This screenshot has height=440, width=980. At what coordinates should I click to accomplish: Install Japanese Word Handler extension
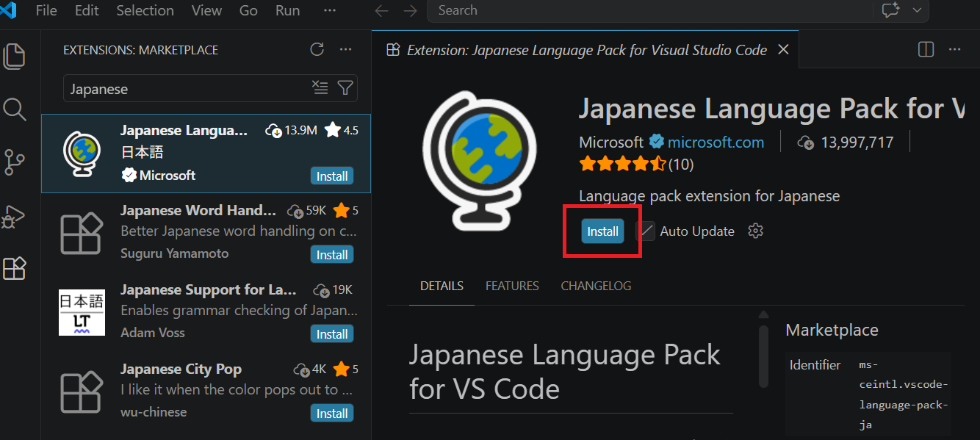(x=332, y=255)
